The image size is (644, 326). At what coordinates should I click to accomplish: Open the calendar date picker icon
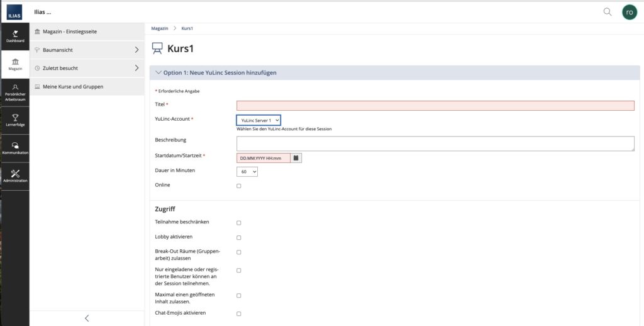[296, 157]
